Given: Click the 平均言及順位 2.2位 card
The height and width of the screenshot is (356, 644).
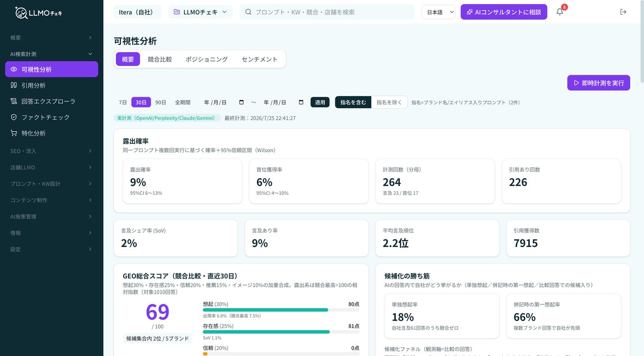Looking at the screenshot, I should tap(437, 238).
